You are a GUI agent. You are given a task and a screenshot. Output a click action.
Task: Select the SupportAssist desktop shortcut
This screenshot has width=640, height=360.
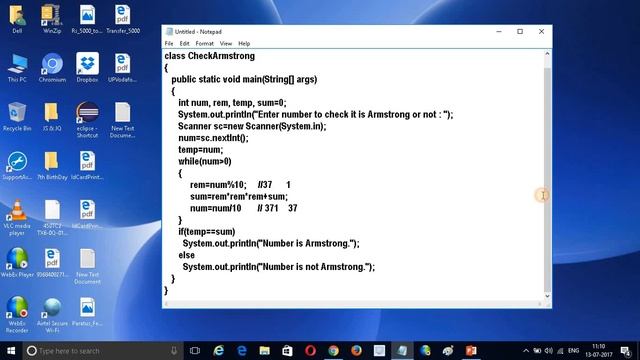tap(17, 166)
